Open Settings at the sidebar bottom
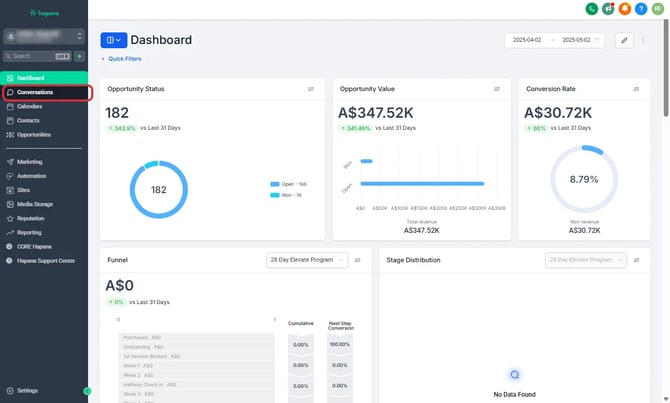This screenshot has width=670, height=403. pos(27,390)
